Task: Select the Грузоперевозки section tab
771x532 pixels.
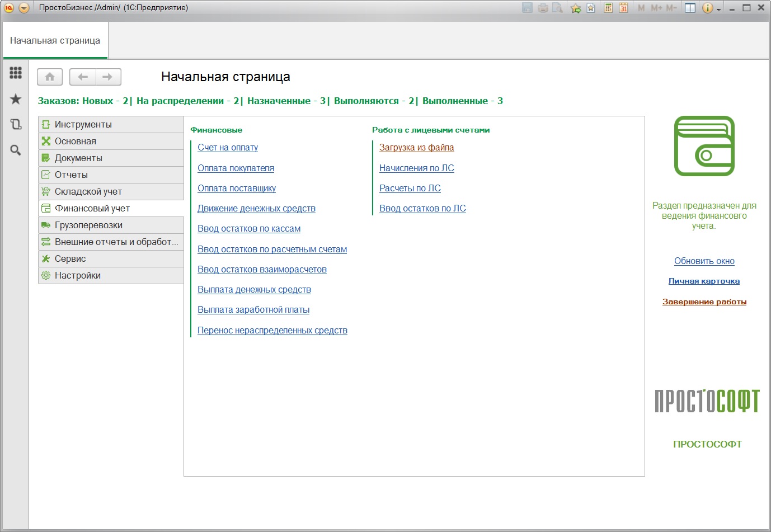Action: coord(88,225)
